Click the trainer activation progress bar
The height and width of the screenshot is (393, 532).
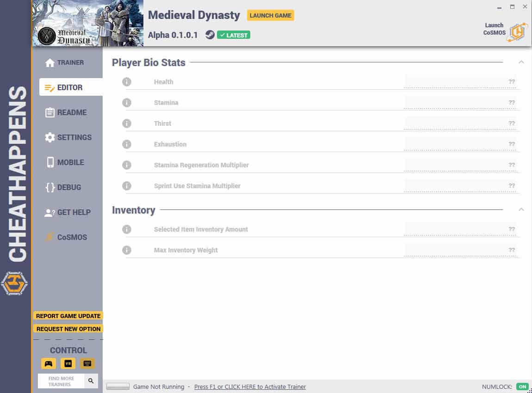118,387
